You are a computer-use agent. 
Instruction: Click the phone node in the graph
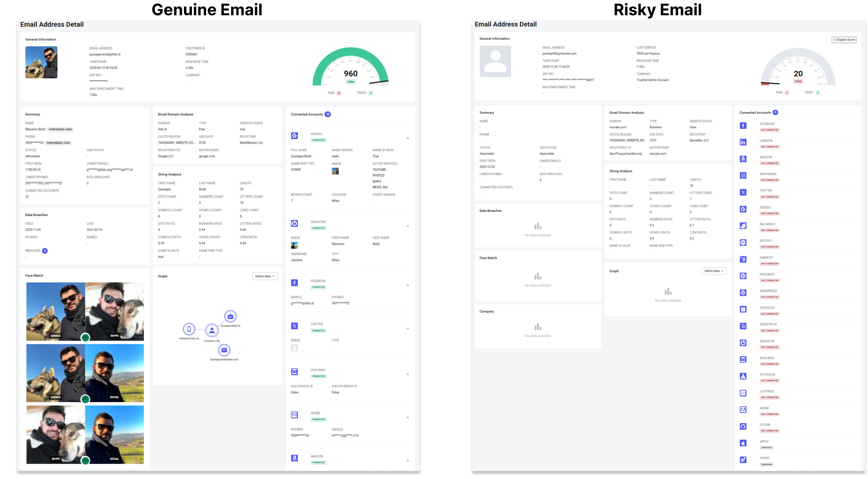coord(189,329)
